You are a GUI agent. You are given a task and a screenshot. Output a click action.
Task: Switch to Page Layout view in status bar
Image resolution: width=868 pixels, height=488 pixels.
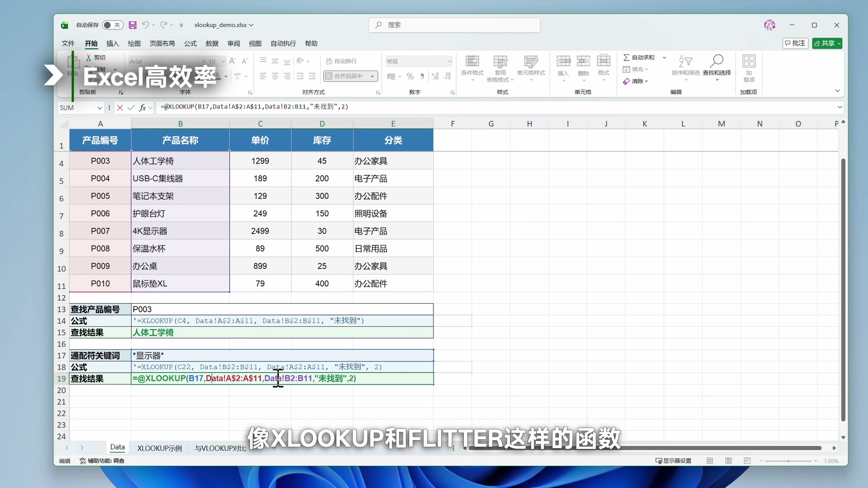(x=728, y=460)
